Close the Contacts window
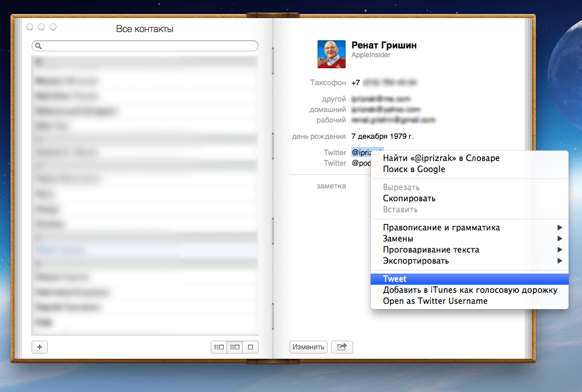582x392 pixels. point(30,27)
